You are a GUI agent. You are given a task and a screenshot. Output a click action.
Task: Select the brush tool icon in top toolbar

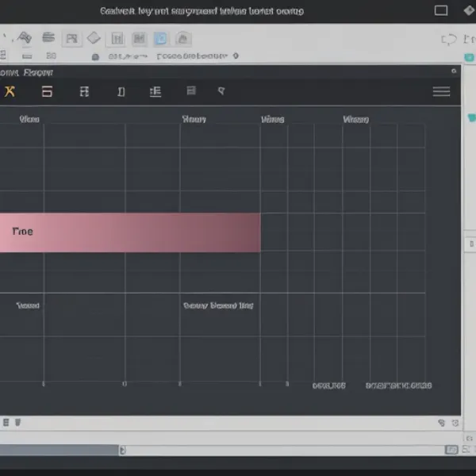pos(24,37)
